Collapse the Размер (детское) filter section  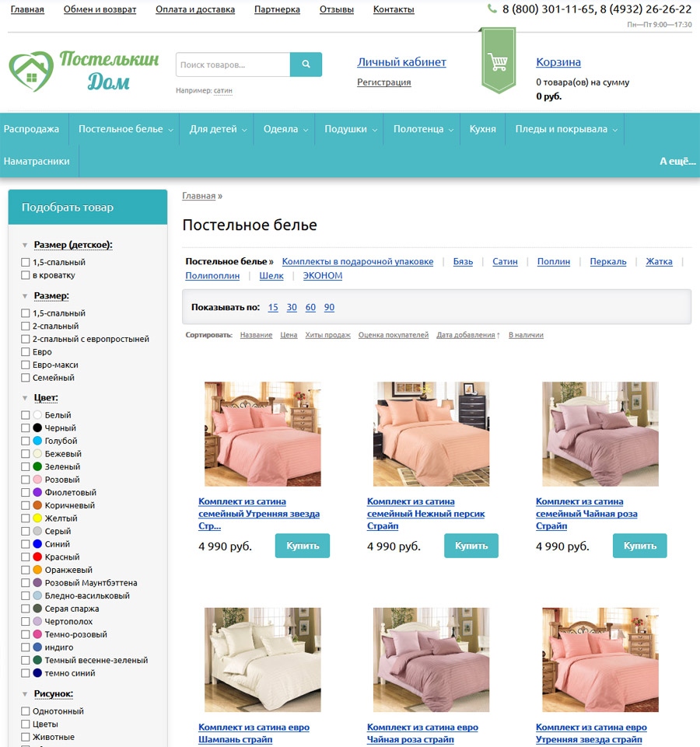[25, 245]
